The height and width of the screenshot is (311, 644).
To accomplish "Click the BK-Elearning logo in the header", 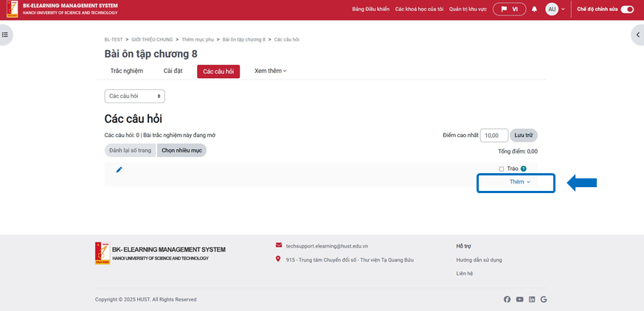I will (x=13, y=9).
